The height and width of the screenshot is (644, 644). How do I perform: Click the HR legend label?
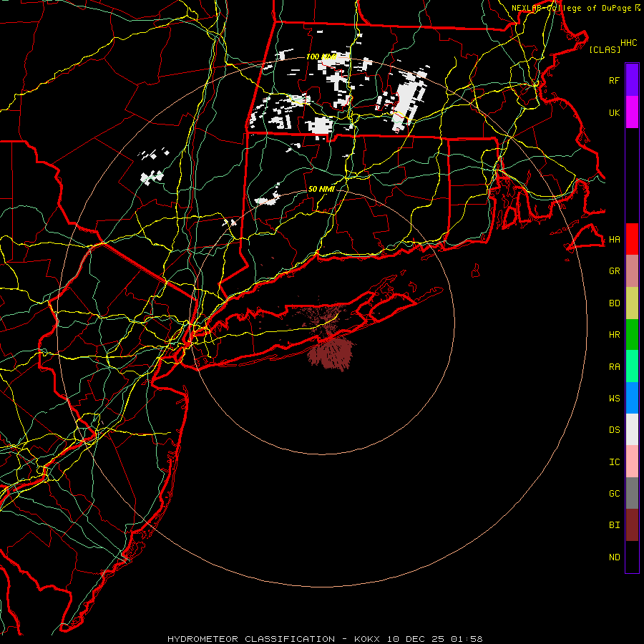click(614, 335)
